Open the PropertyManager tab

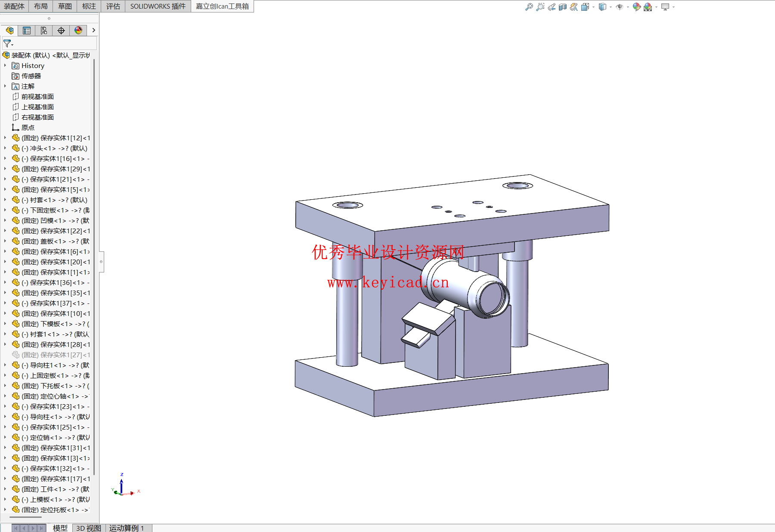[x=27, y=30]
